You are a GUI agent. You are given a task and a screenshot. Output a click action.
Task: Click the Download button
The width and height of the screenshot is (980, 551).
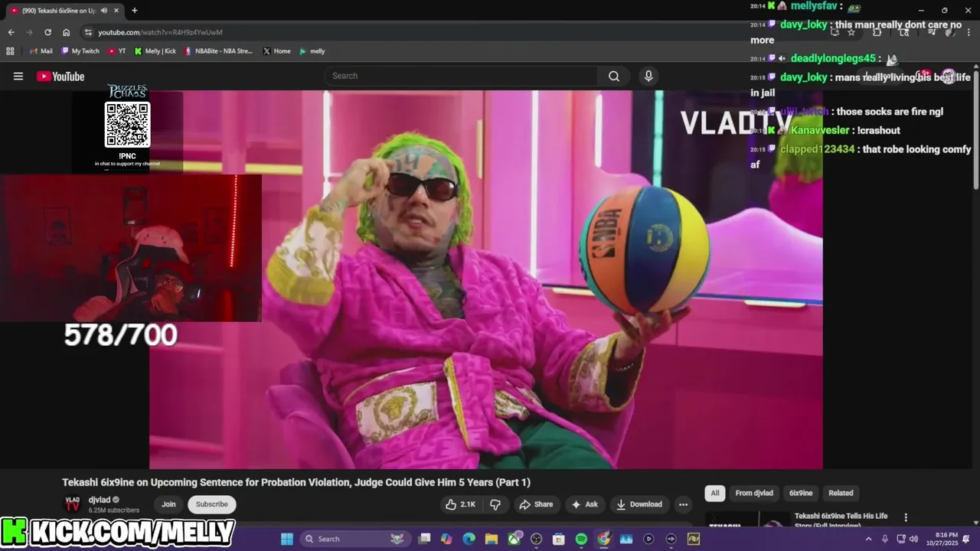click(x=639, y=504)
